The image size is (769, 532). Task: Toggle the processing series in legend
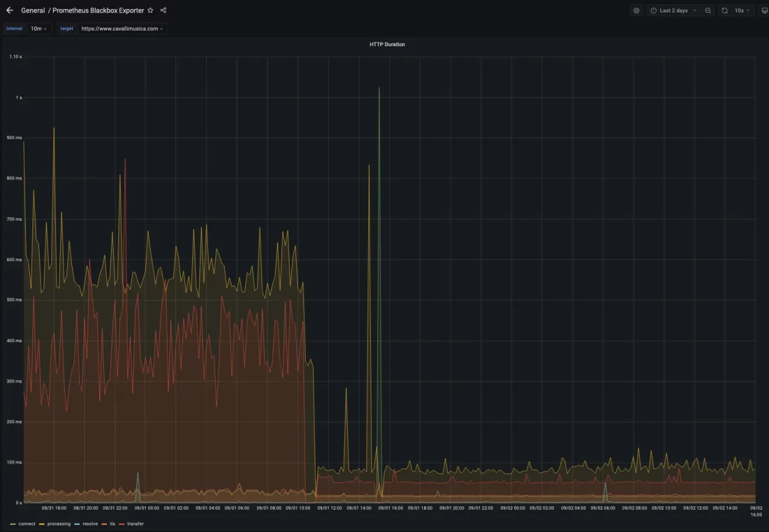click(x=58, y=524)
